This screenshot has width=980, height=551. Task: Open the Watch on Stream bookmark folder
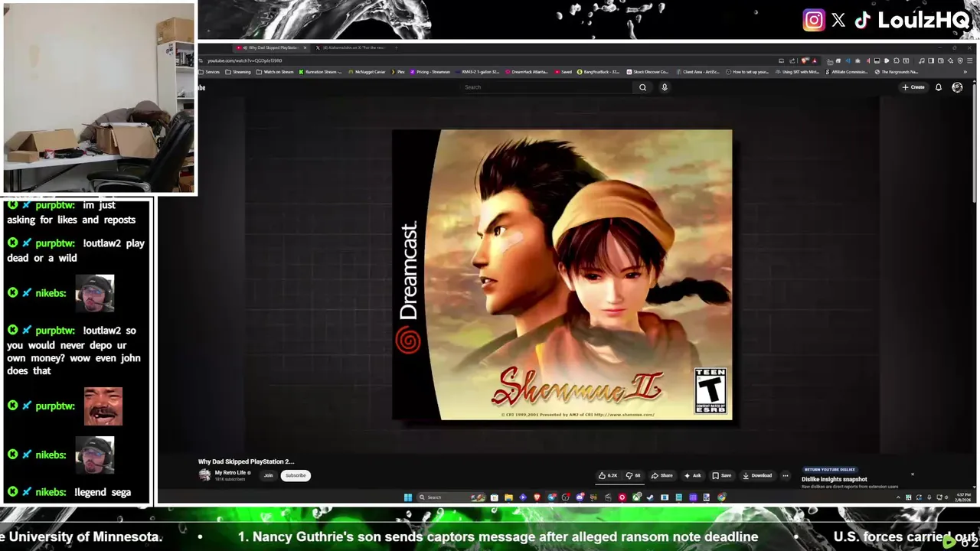coord(274,72)
